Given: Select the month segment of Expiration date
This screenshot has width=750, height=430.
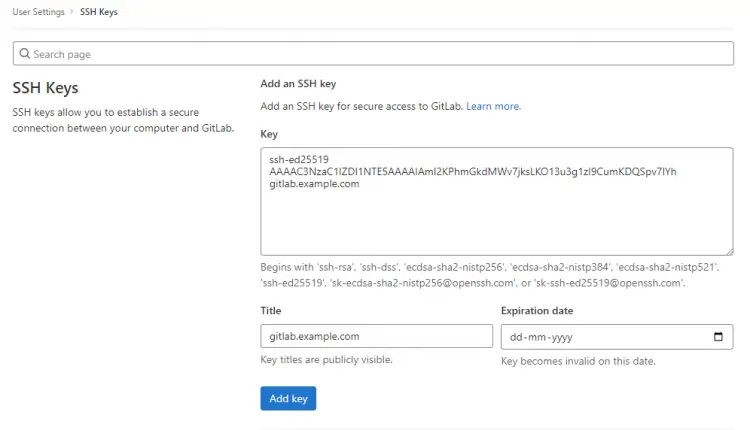Looking at the screenshot, I should point(535,337).
